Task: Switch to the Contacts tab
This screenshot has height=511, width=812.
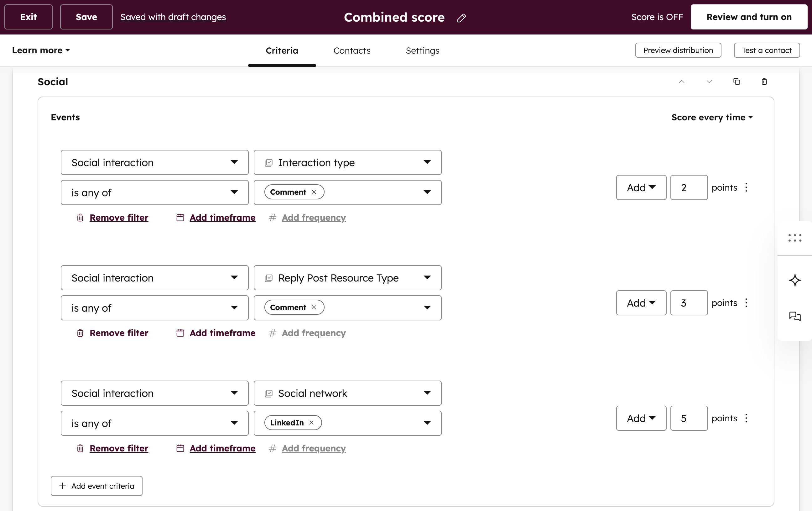Action: 352,50
